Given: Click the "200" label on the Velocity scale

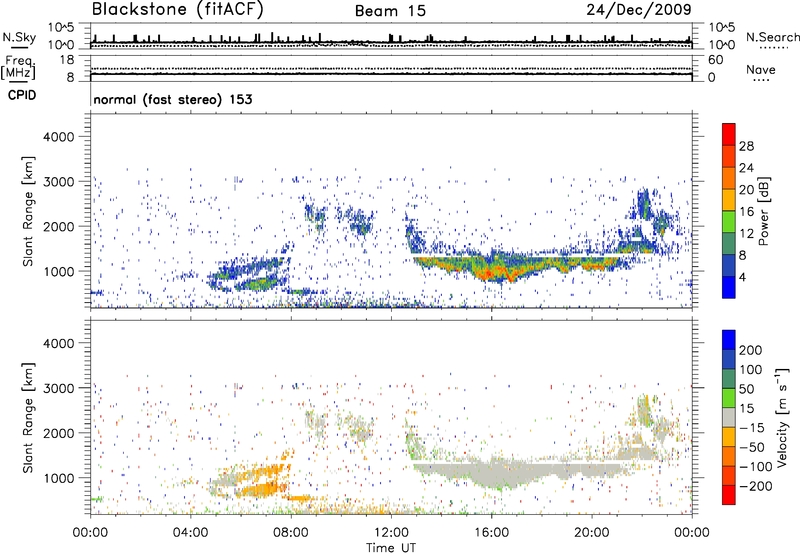Looking at the screenshot, I should click(x=751, y=350).
